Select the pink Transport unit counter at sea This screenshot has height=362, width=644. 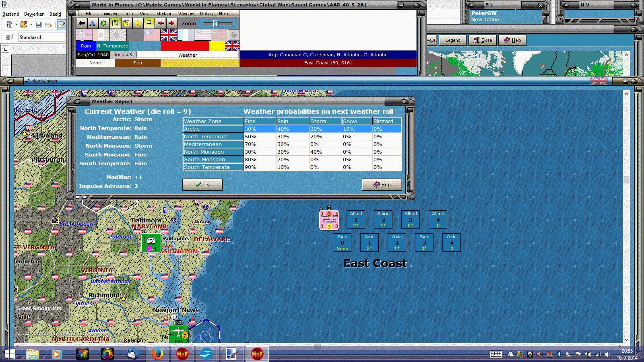click(x=329, y=220)
